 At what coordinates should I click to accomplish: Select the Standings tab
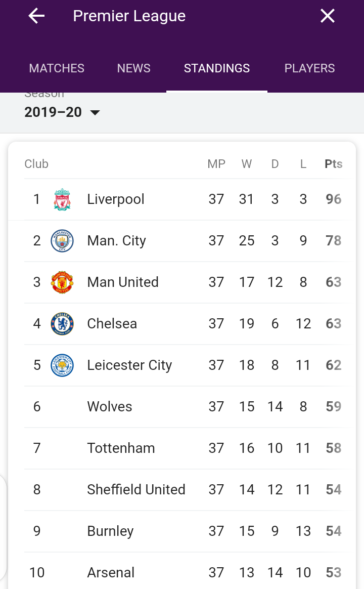pyautogui.click(x=217, y=68)
